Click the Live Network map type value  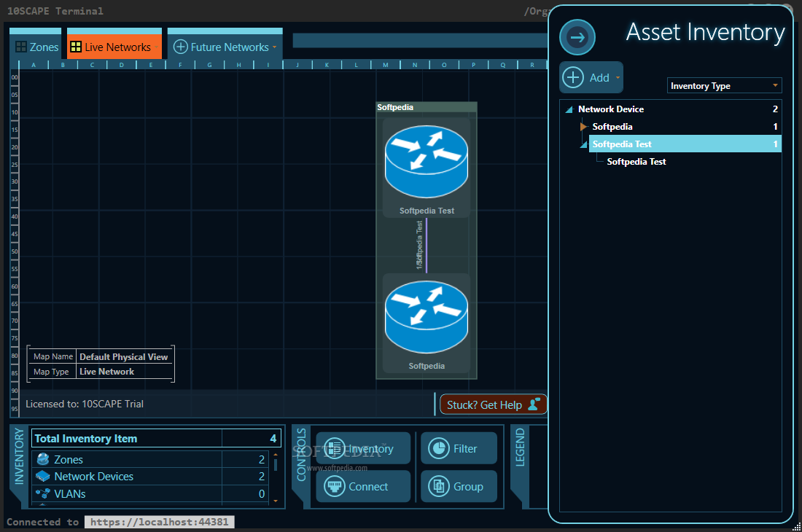tap(107, 372)
